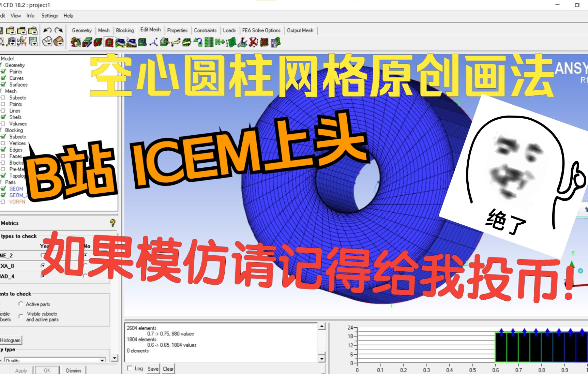Enable Mesh Volumes checkbox
The height and width of the screenshot is (374, 588).
[3, 123]
